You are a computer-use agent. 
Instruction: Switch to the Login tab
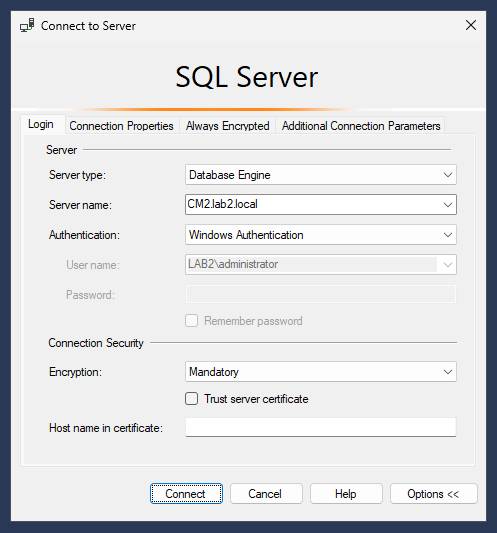point(41,124)
